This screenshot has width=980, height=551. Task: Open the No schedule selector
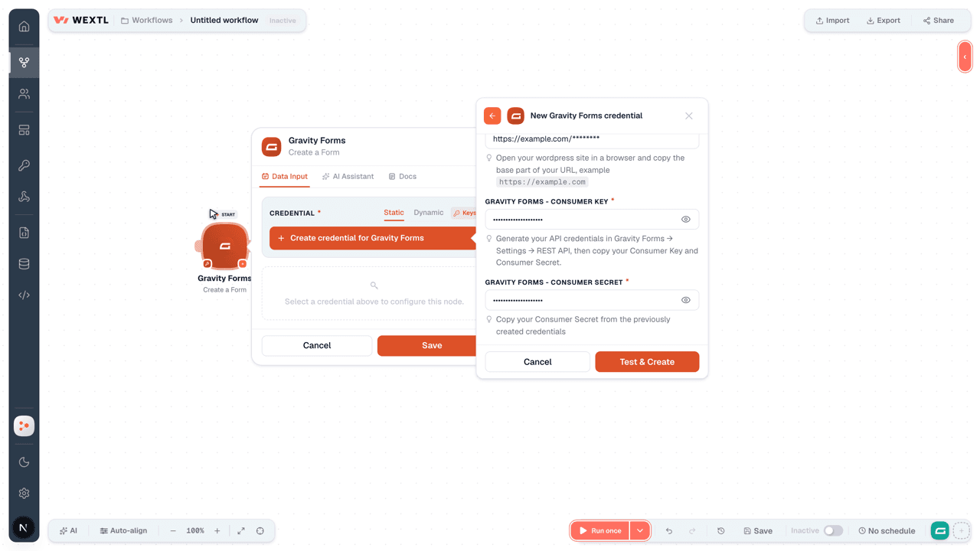887,530
